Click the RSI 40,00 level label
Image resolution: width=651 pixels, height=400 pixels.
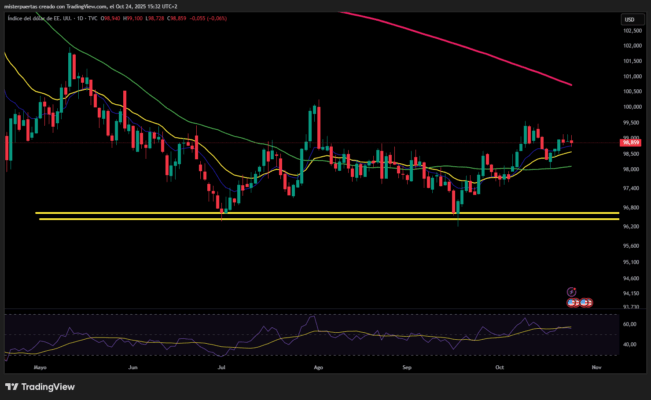click(x=630, y=345)
